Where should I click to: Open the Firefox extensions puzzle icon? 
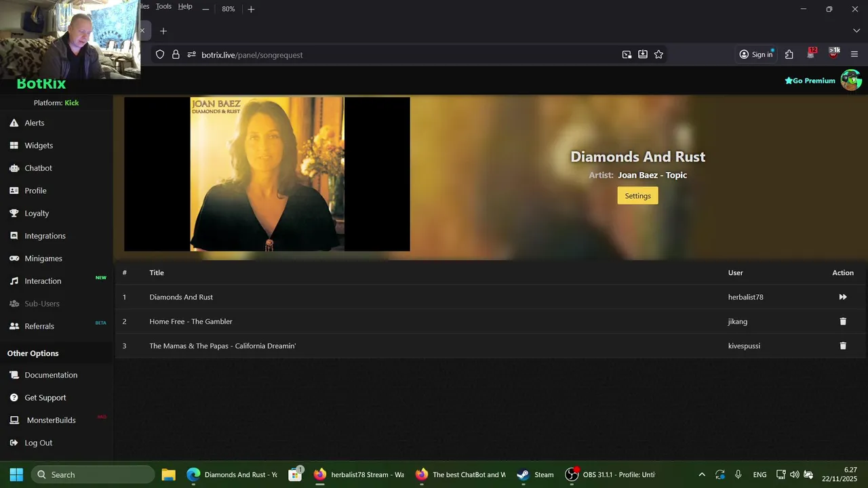pyautogui.click(x=789, y=55)
